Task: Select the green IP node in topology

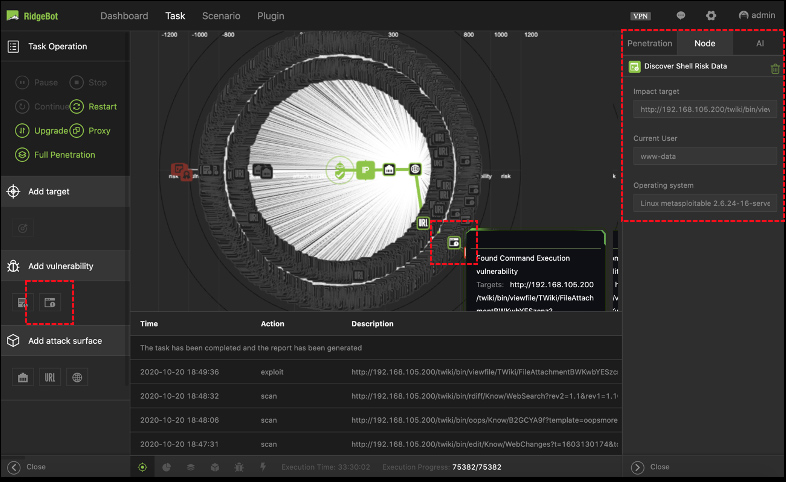Action: click(x=365, y=169)
